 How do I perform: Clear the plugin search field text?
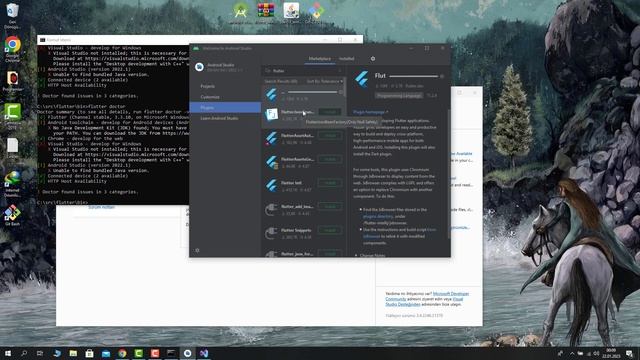[340, 71]
